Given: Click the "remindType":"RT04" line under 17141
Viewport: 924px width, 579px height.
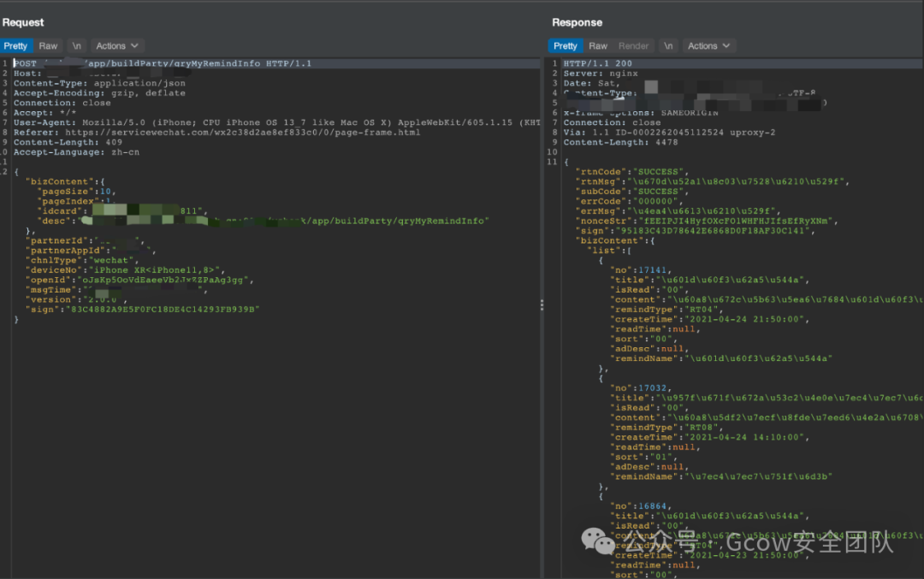Looking at the screenshot, I should click(x=667, y=310).
